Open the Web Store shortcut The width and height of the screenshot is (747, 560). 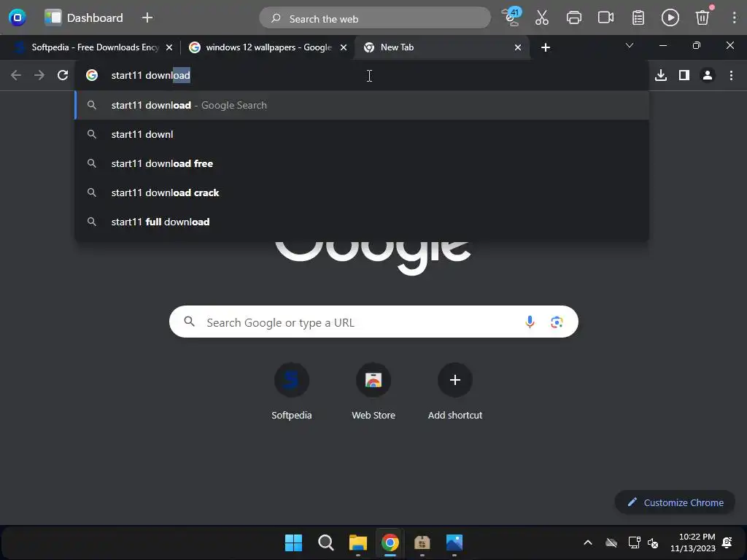(x=373, y=392)
